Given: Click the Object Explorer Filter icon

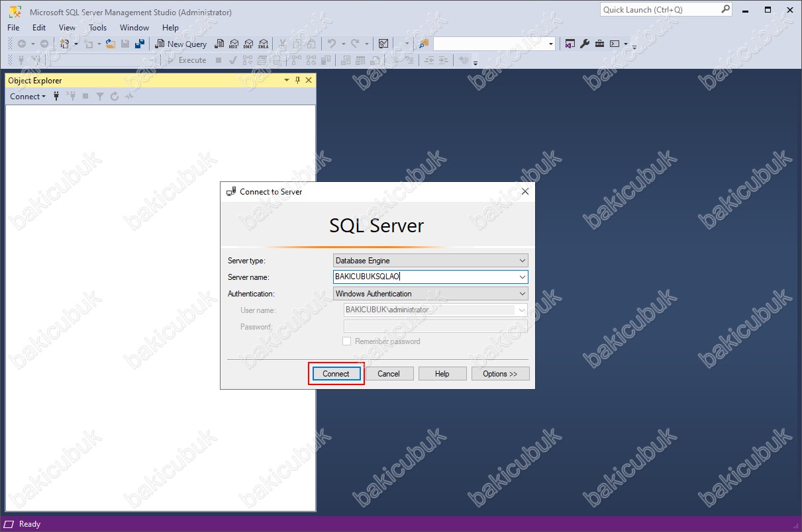Looking at the screenshot, I should click(x=100, y=97).
